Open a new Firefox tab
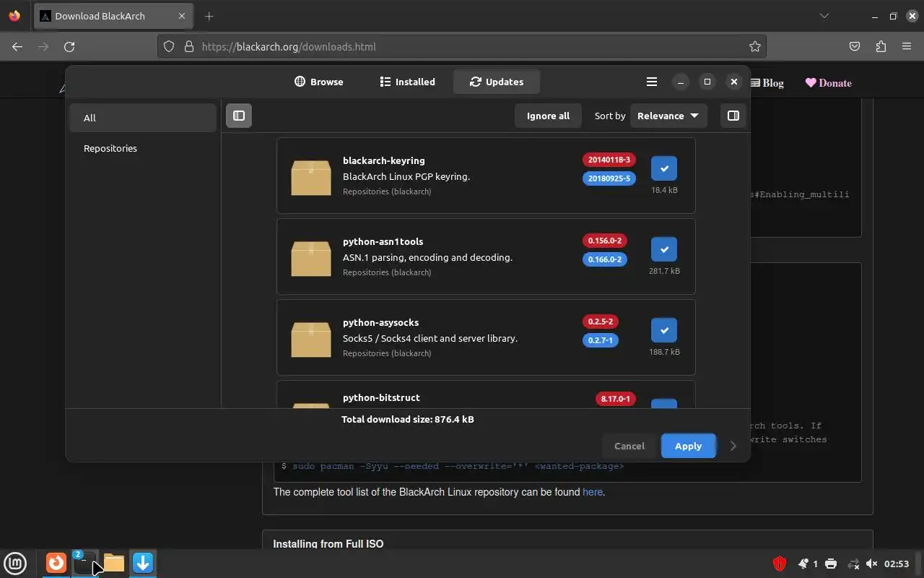The width and height of the screenshot is (924, 578). pos(209,16)
